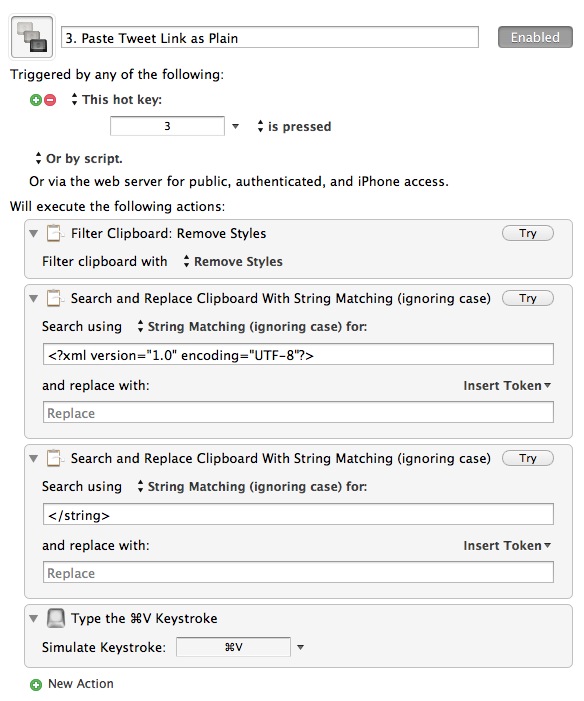584x701 pixels.
Task: Add a new trigger with green plus
Action: click(x=36, y=100)
